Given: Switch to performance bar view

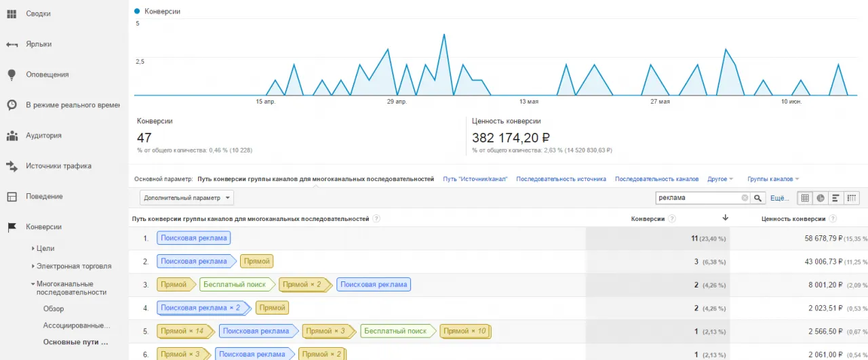Looking at the screenshot, I should (x=836, y=198).
